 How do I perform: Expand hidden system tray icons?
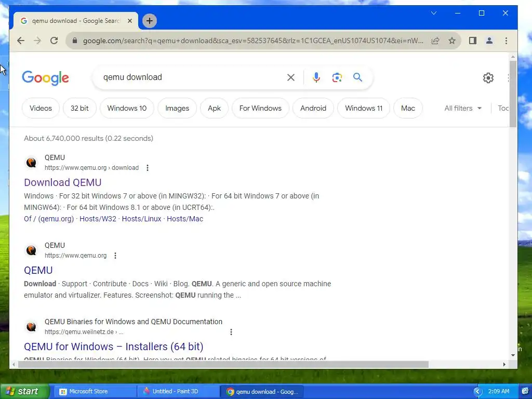[x=477, y=392]
